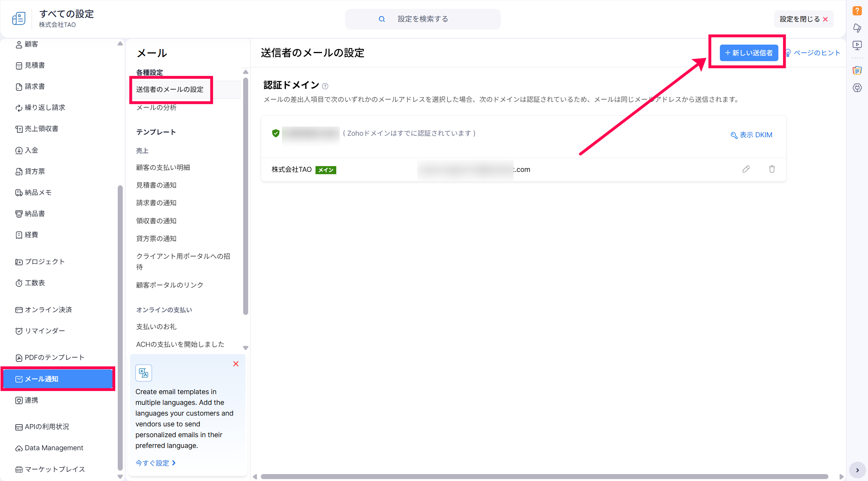This screenshot has width=868, height=481.
Task: Click the Zoho Invoice logo at top left
Action: [18, 18]
